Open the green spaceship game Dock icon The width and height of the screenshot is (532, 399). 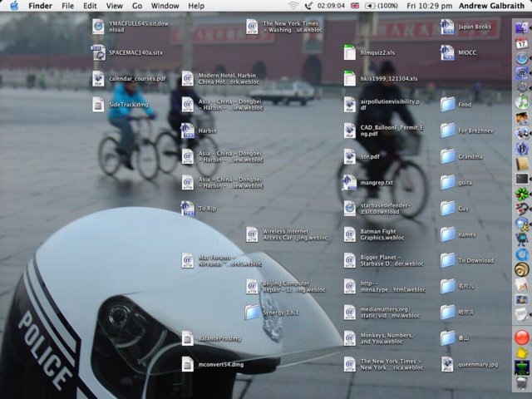tap(522, 368)
